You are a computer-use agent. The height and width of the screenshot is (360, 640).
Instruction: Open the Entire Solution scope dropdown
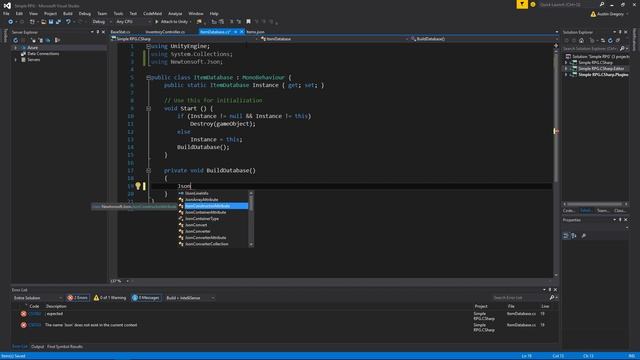pyautogui.click(x=38, y=298)
